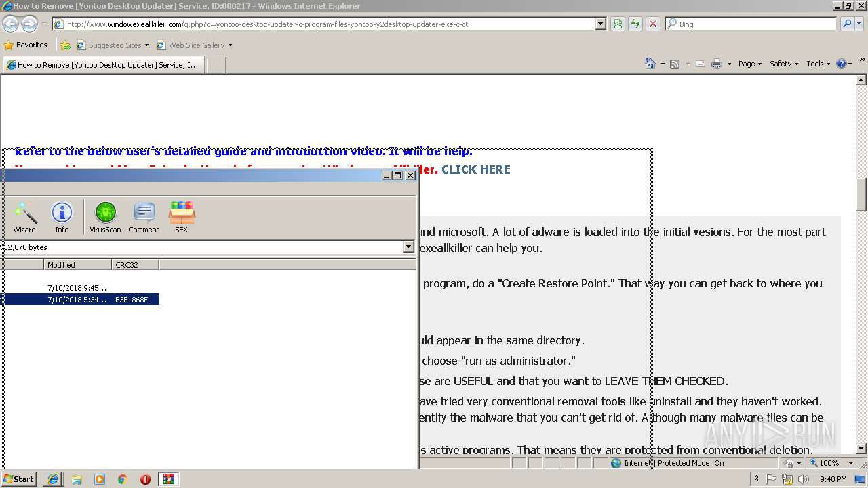Click the volume speaker tray icon
The height and width of the screenshot is (488, 868).
tap(804, 479)
